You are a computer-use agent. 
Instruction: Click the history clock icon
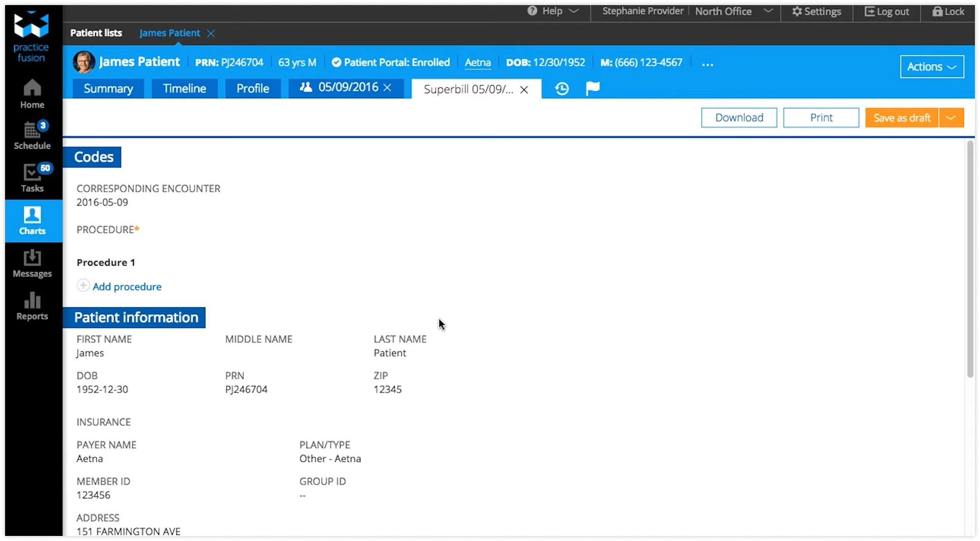[561, 89]
